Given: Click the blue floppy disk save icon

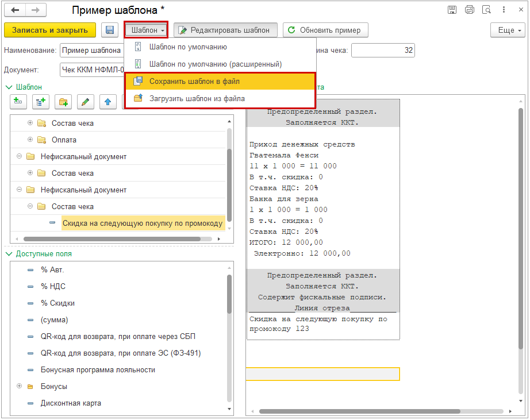Looking at the screenshot, I should coord(110,30).
